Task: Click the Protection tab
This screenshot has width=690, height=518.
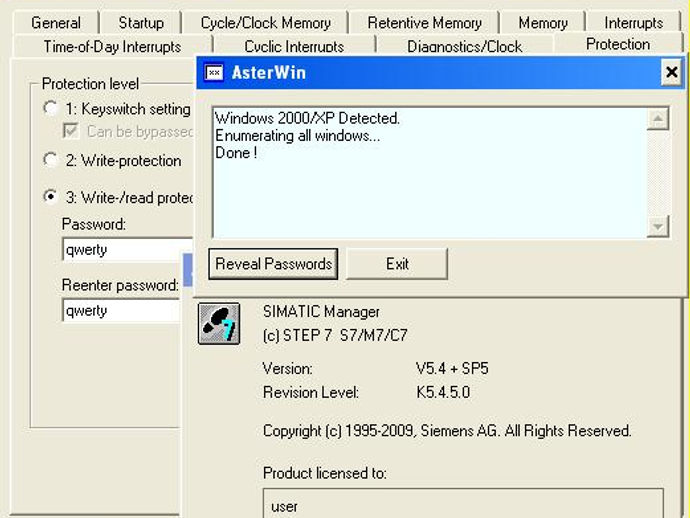Action: point(618,44)
